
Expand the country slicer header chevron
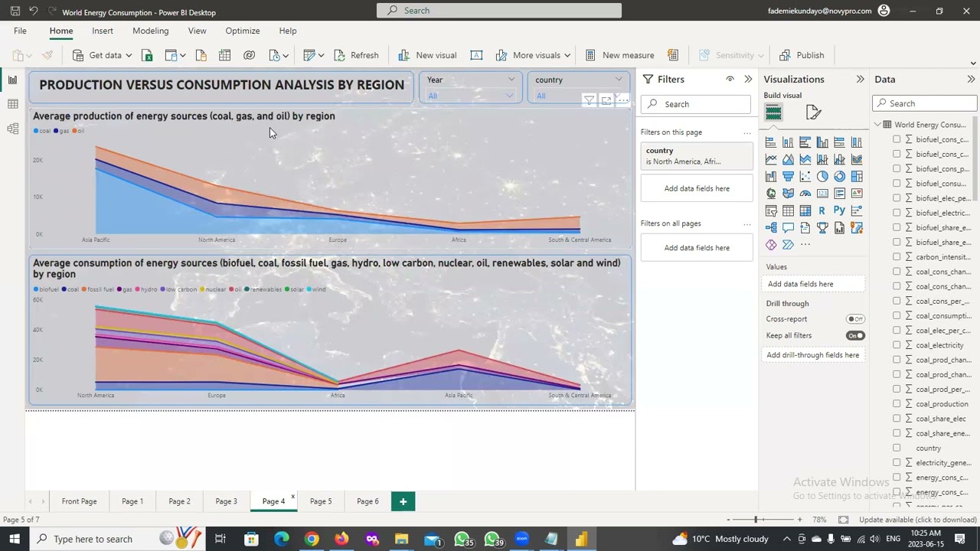(618, 80)
